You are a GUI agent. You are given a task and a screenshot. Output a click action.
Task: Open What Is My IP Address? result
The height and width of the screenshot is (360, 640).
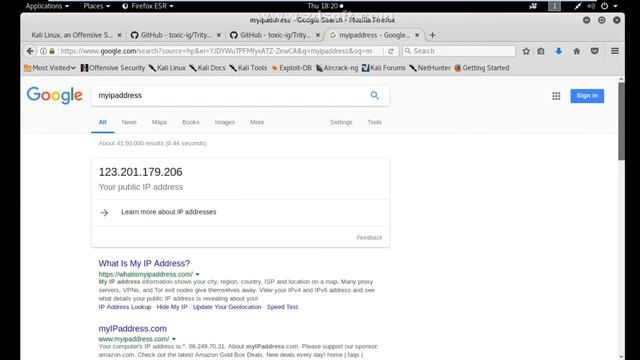(144, 263)
